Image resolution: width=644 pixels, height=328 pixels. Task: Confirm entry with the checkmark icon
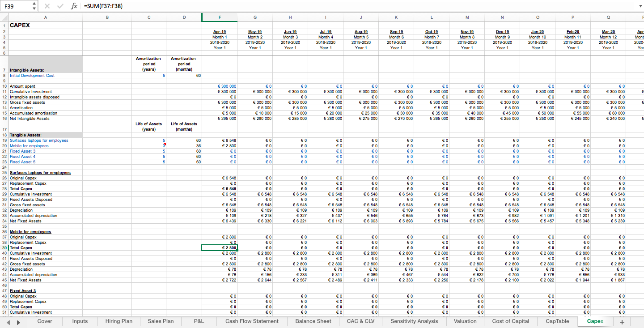tap(60, 6)
